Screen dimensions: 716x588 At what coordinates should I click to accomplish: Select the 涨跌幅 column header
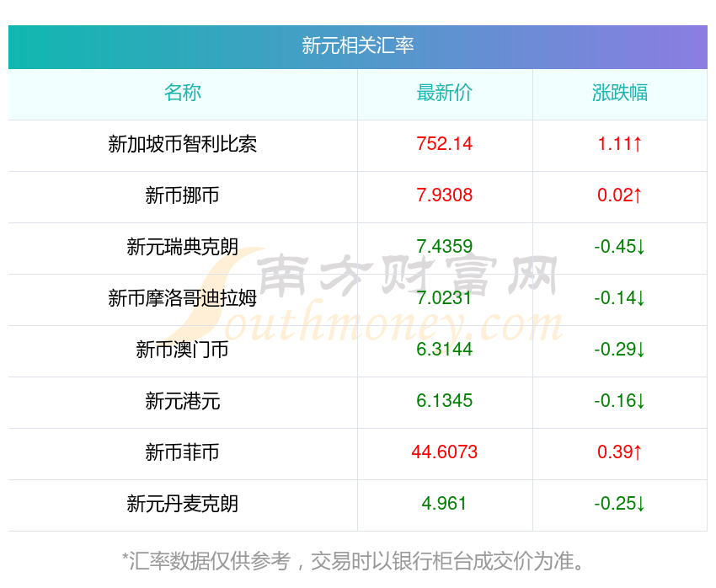click(620, 93)
